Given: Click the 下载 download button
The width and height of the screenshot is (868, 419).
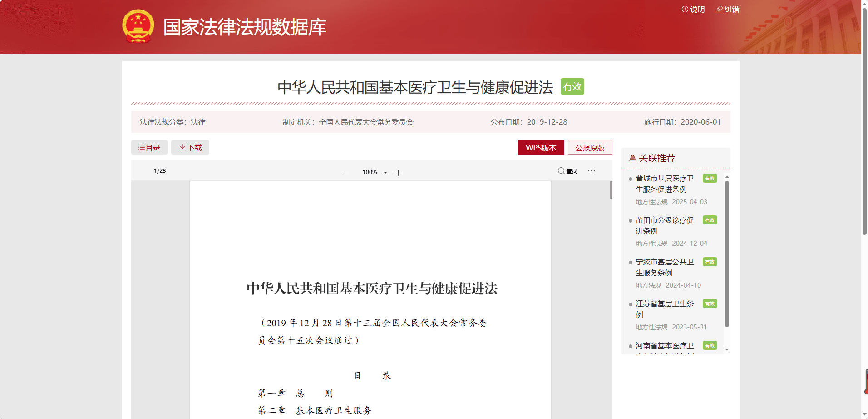Looking at the screenshot, I should 190,147.
